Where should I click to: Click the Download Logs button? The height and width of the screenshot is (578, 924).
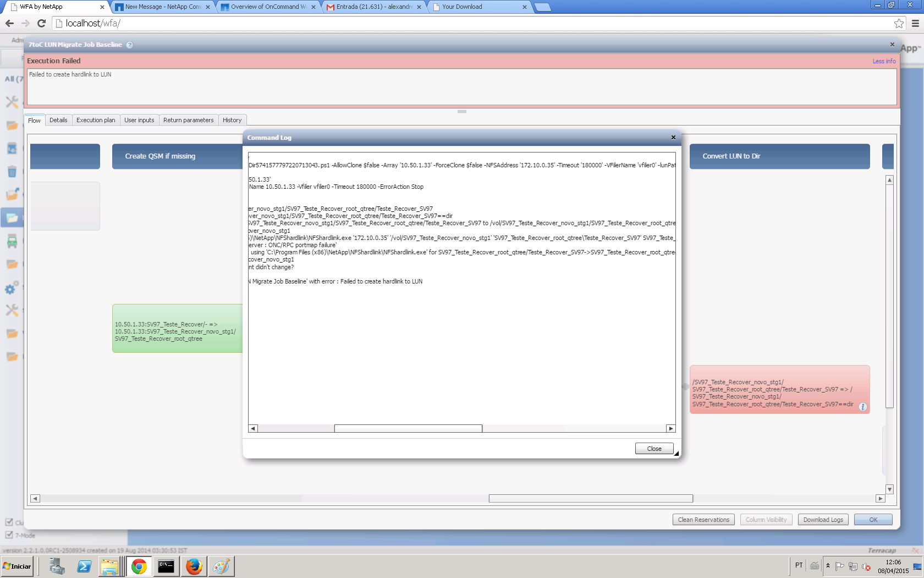[823, 520]
